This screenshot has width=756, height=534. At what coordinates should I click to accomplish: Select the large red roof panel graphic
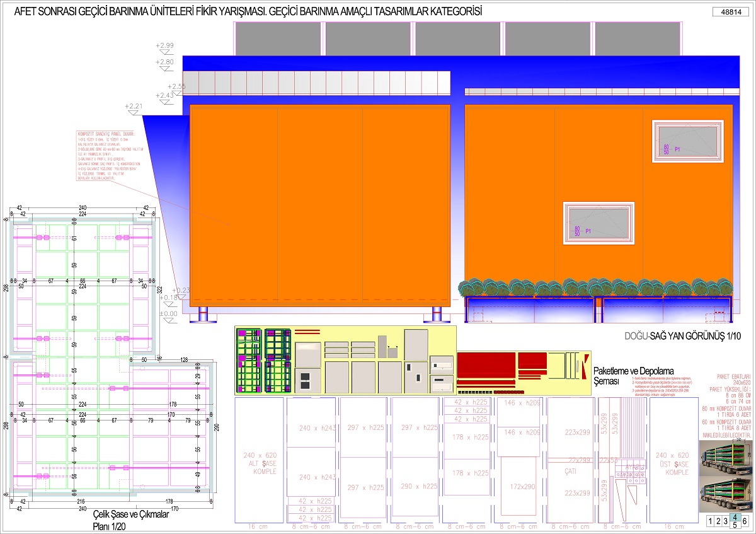pos(486,365)
